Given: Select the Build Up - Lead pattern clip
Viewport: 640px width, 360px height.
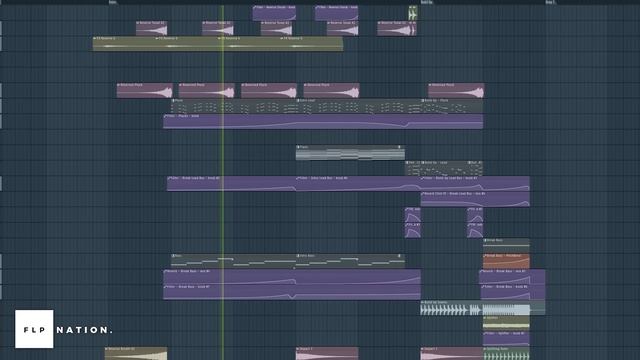Looking at the screenshot, I should click(444, 168).
